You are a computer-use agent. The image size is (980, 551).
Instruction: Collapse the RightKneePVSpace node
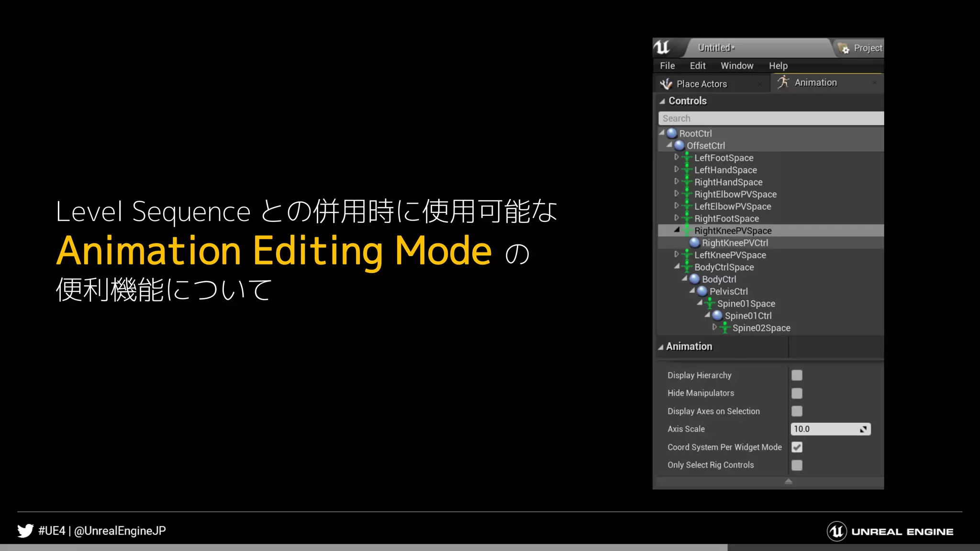[677, 230]
